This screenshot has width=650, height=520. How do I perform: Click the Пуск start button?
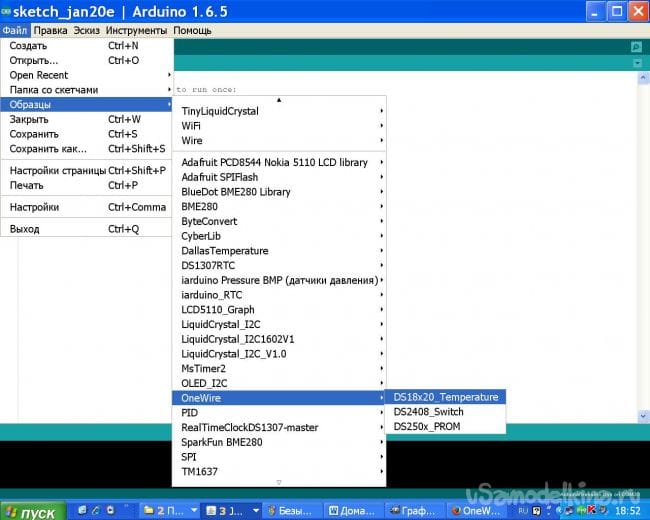point(32,512)
